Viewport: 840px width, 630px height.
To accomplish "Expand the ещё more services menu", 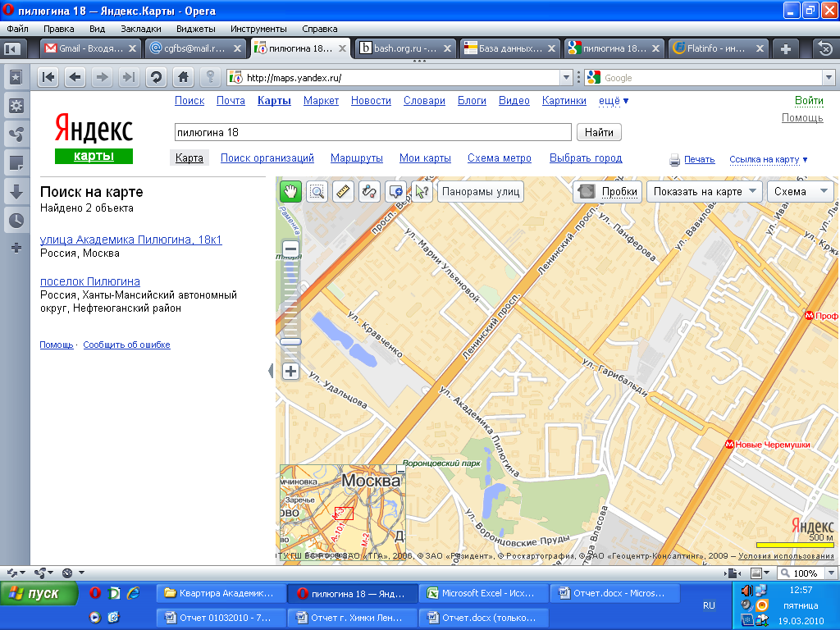I will (x=614, y=101).
